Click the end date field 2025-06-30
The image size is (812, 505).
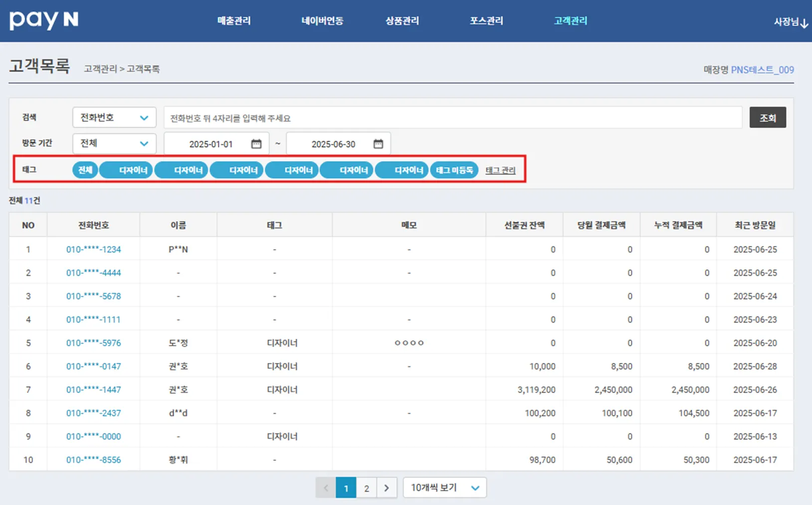[338, 144]
